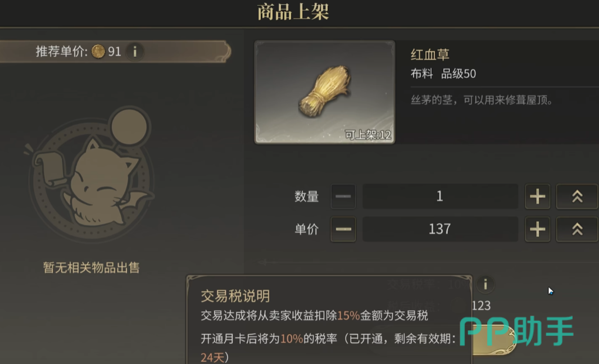
Task: Click the unit price field showing 137
Action: pyautogui.click(x=440, y=229)
